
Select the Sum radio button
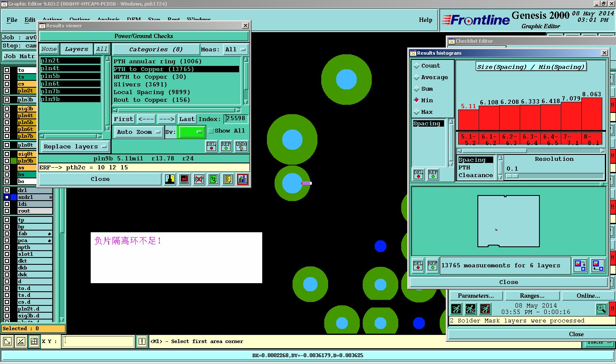(417, 89)
